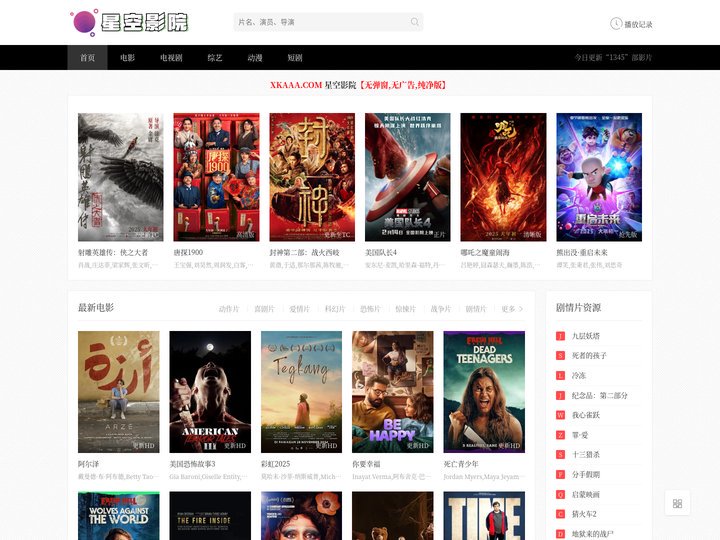Open the 死亡青少年 poster
Image resolution: width=720 pixels, height=540 pixels.
click(x=484, y=392)
